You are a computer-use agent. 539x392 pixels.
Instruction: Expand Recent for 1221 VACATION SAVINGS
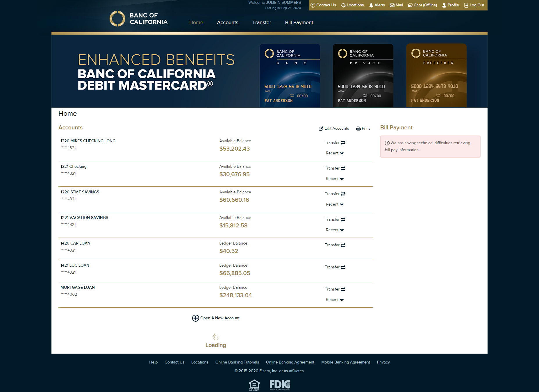point(335,230)
